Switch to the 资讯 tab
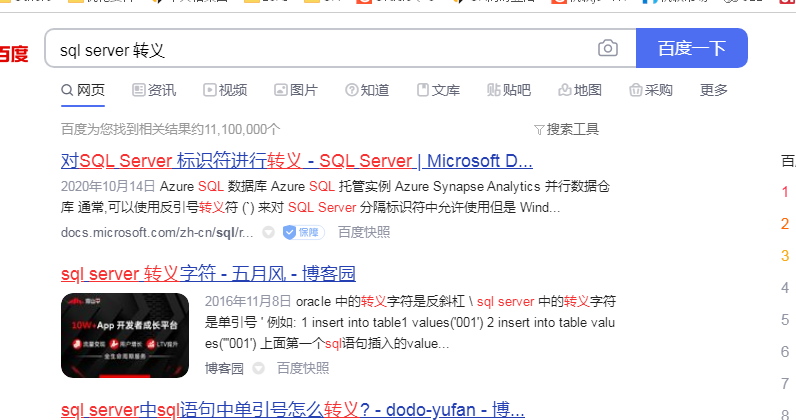The width and height of the screenshot is (796, 420). 154,90
